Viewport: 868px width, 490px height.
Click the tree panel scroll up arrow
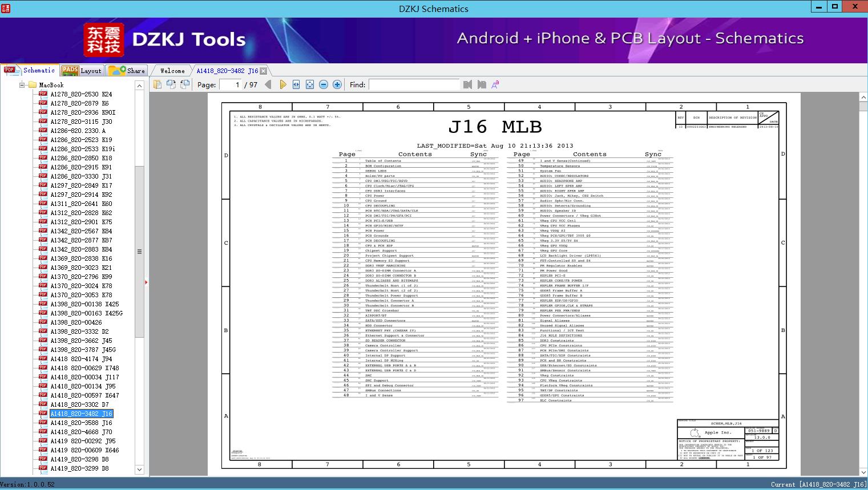139,86
